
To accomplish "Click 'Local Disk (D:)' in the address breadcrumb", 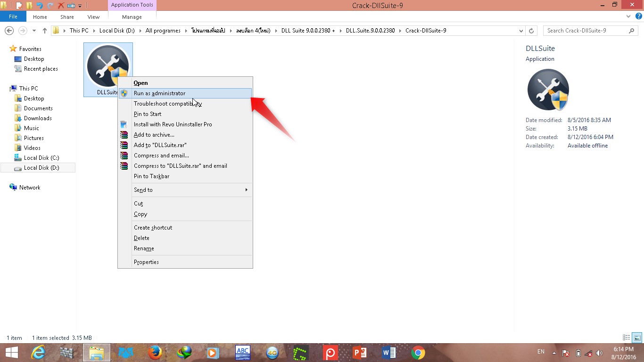I will (x=118, y=31).
